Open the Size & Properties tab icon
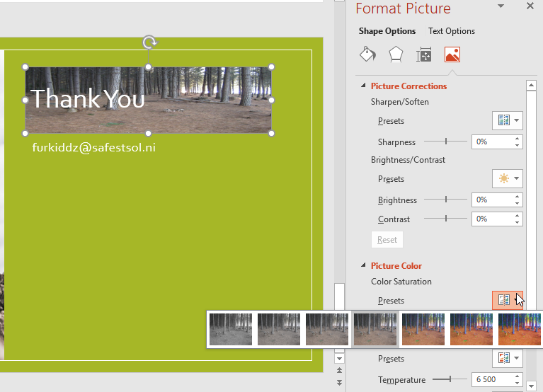 [x=424, y=54]
